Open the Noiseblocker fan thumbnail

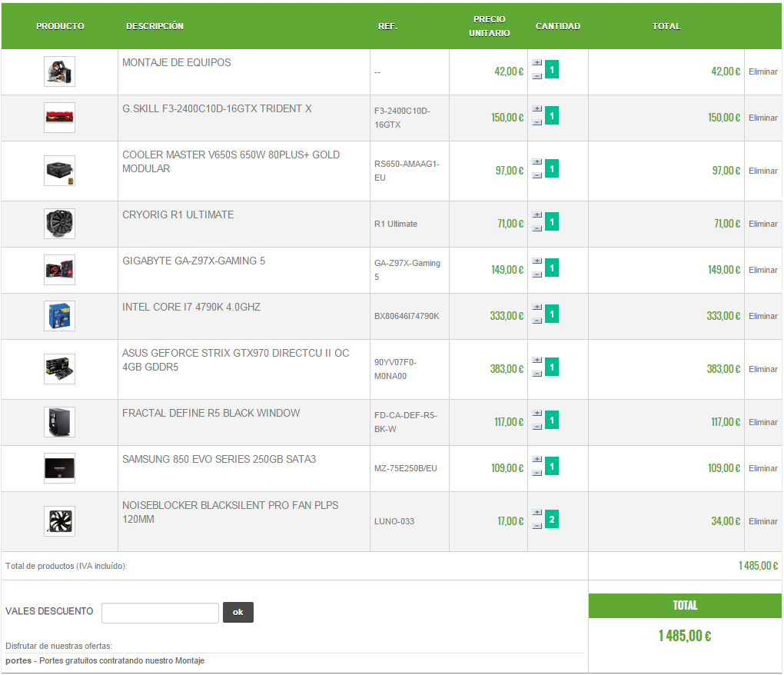[59, 521]
